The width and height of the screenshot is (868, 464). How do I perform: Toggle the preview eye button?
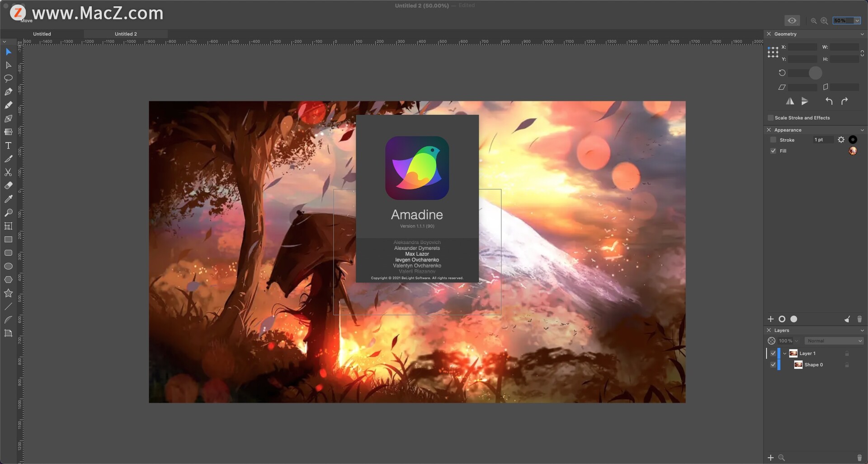pos(792,20)
